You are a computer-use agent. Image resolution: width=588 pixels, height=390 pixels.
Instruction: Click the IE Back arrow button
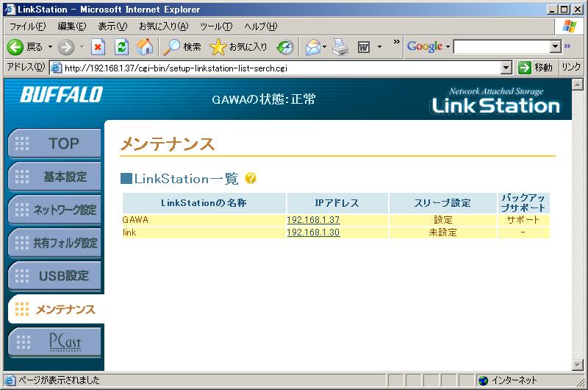point(15,47)
